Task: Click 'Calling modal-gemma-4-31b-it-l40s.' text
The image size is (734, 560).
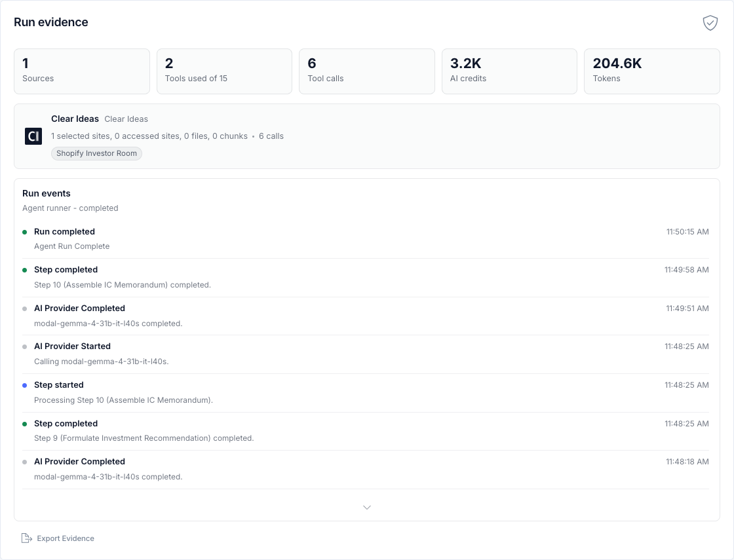Action: 102,362
